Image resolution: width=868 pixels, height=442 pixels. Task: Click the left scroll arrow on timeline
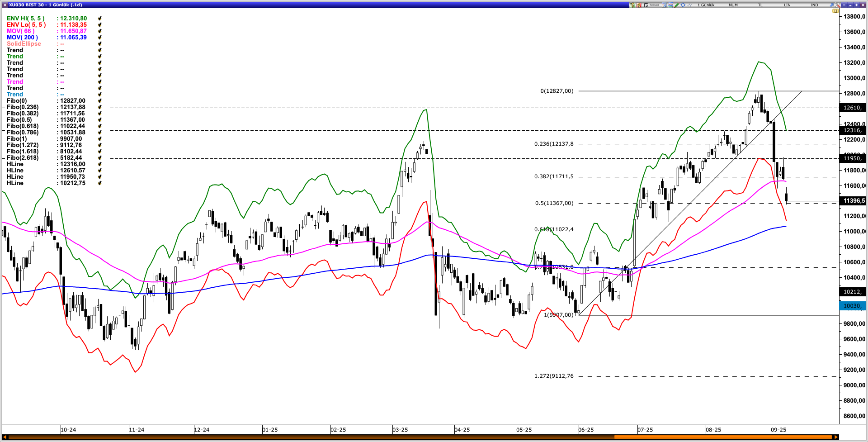click(5, 437)
